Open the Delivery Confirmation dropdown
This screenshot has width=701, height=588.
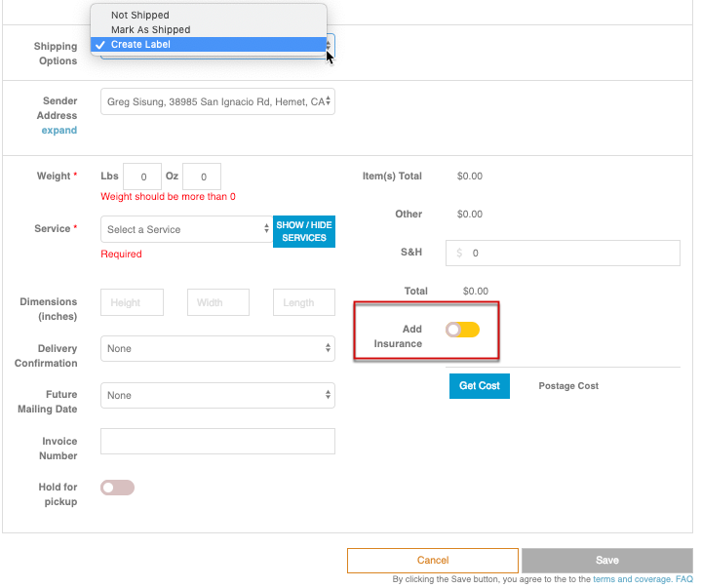pyautogui.click(x=217, y=348)
